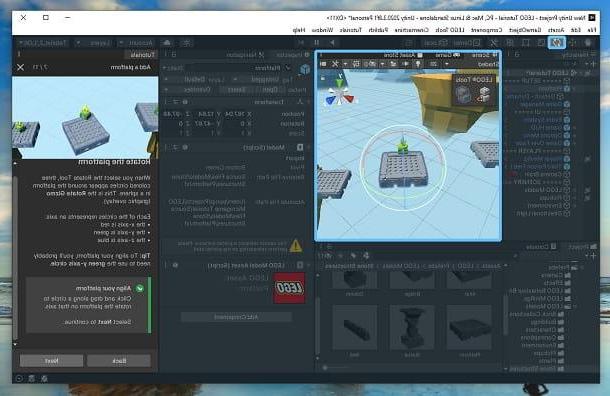This screenshot has width=610, height=396.
Task: Open the Cloud services icon
Action: 167,42
